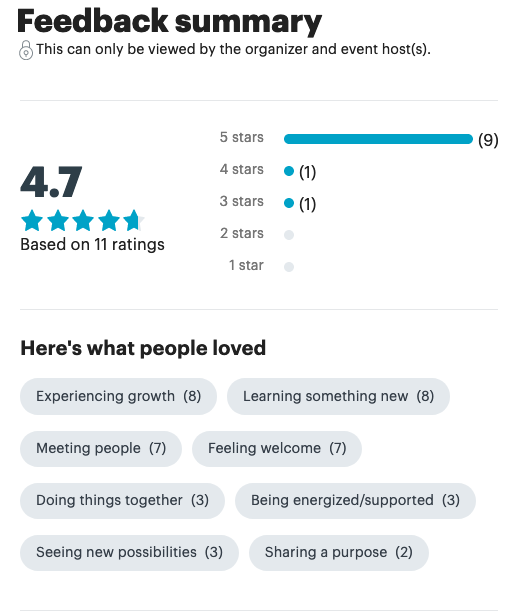
Task: Choose the Meeting people chip
Action: (x=101, y=448)
